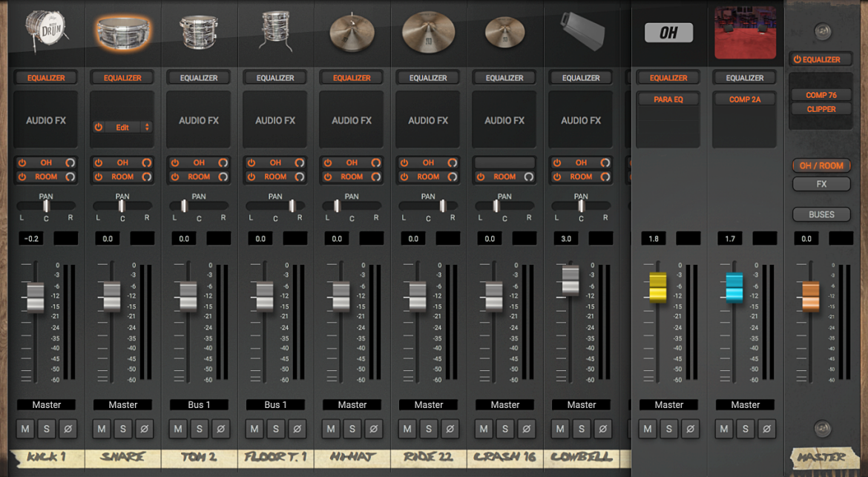Select the Ride 22 cymbal icon
The width and height of the screenshot is (868, 477).
[428, 31]
